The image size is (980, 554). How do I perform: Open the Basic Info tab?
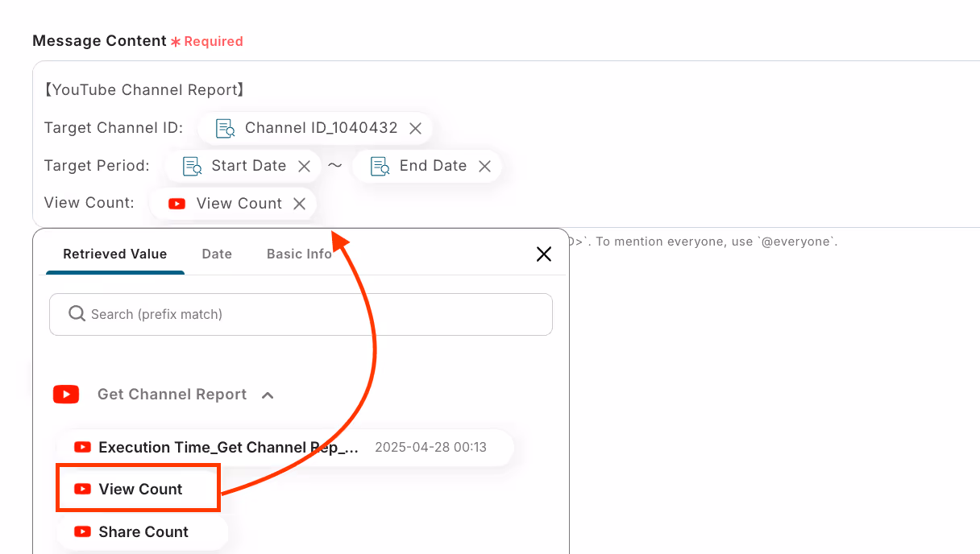click(299, 254)
